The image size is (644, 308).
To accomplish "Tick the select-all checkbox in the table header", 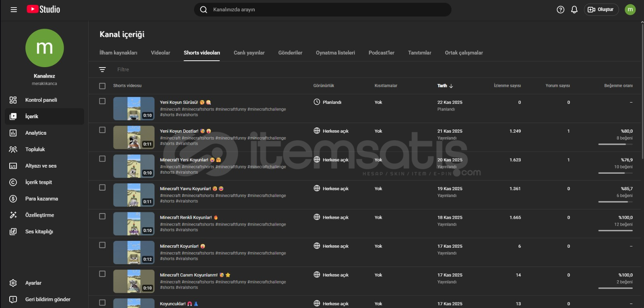I will (102, 86).
